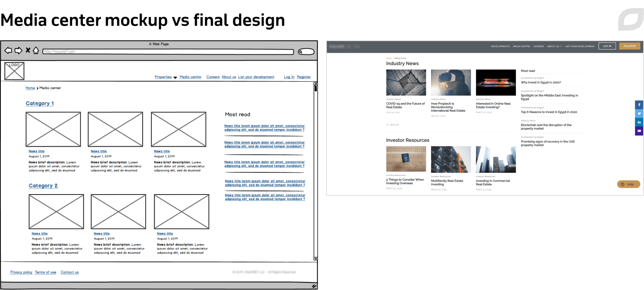
Task: Open 5 Things to Consider When Investing Overseas
Action: (405, 181)
